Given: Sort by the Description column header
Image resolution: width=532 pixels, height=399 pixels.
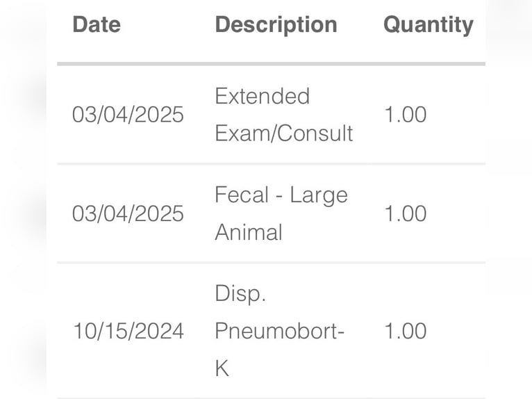Looking at the screenshot, I should click(x=276, y=25).
